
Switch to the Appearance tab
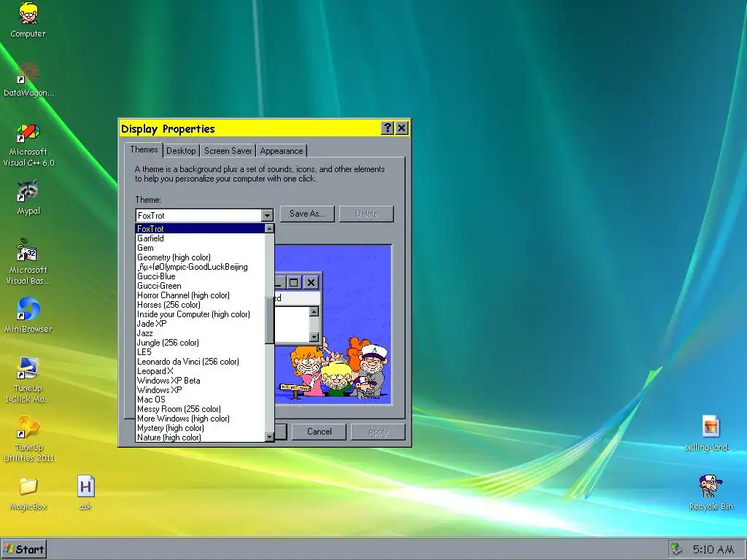pos(282,151)
